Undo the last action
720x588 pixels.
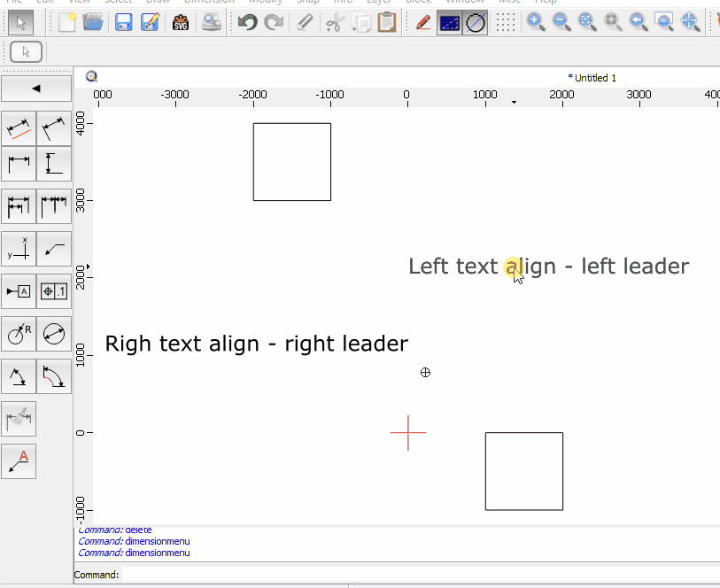tap(246, 22)
